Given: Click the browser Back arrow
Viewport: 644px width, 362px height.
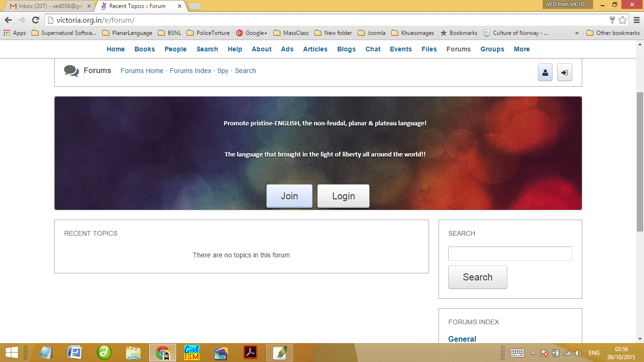Looking at the screenshot, I should pos(8,20).
